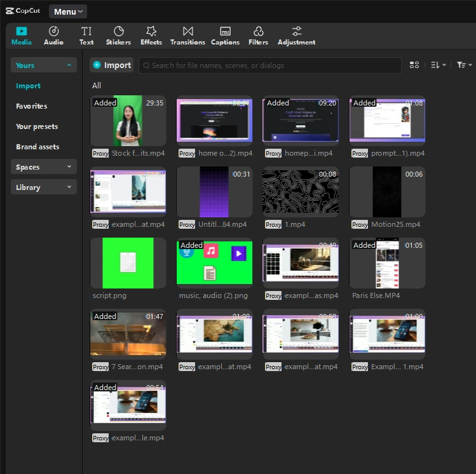Select Favorites in the sidebar
The height and width of the screenshot is (474, 476).
coord(32,106)
